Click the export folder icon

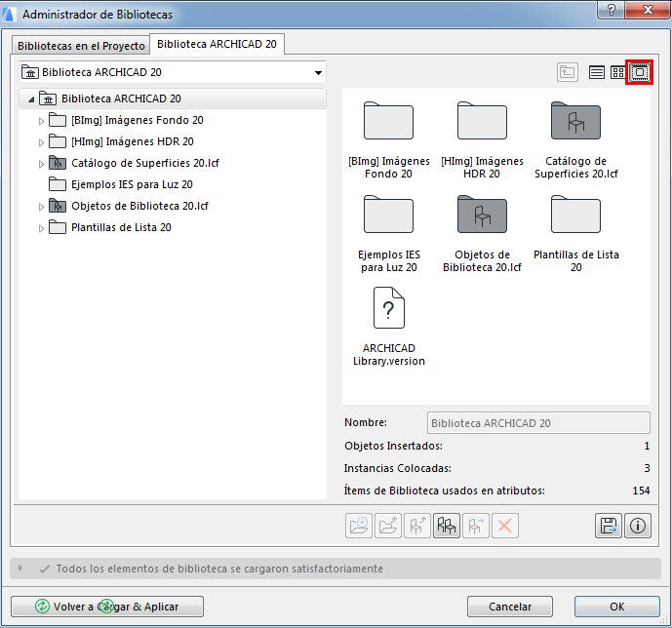click(388, 526)
